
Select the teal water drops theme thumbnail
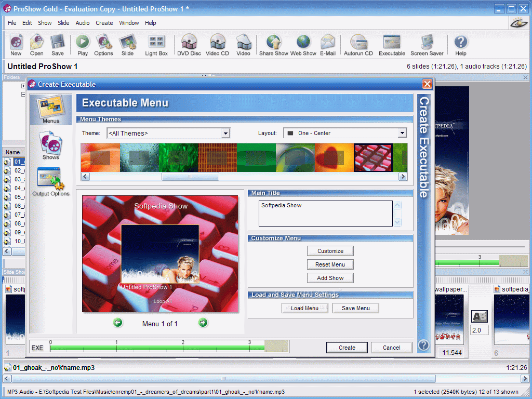[139, 158]
